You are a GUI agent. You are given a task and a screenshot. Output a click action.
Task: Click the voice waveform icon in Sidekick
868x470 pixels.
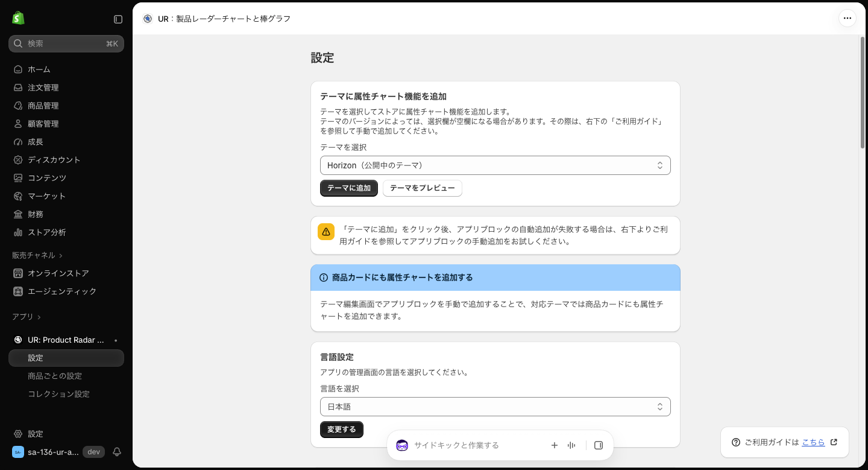click(571, 445)
